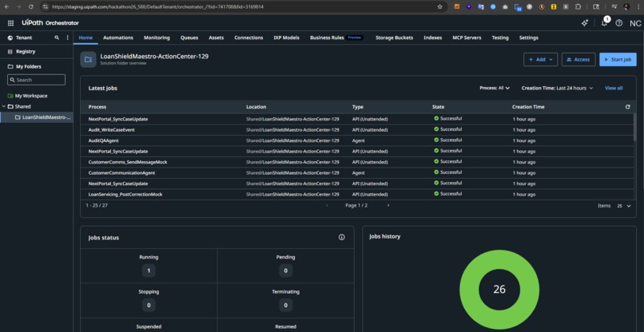Click the Stopping jobs count 0

pyautogui.click(x=149, y=305)
